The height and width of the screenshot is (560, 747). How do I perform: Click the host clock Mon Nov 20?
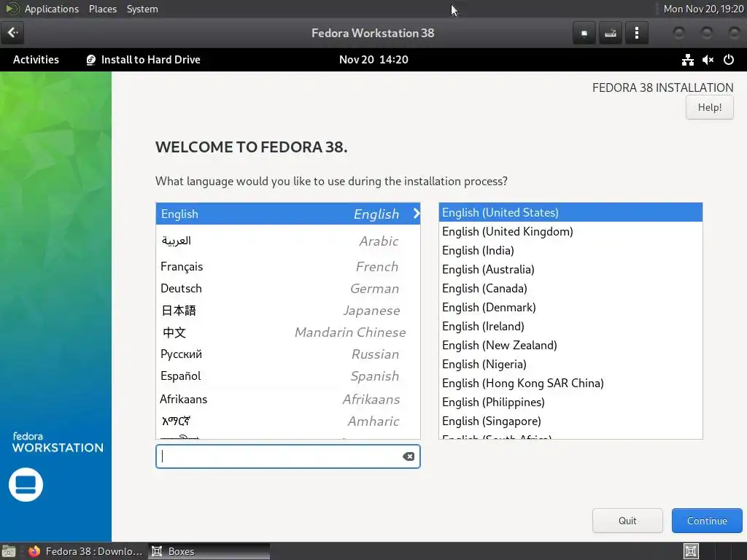pyautogui.click(x=703, y=9)
